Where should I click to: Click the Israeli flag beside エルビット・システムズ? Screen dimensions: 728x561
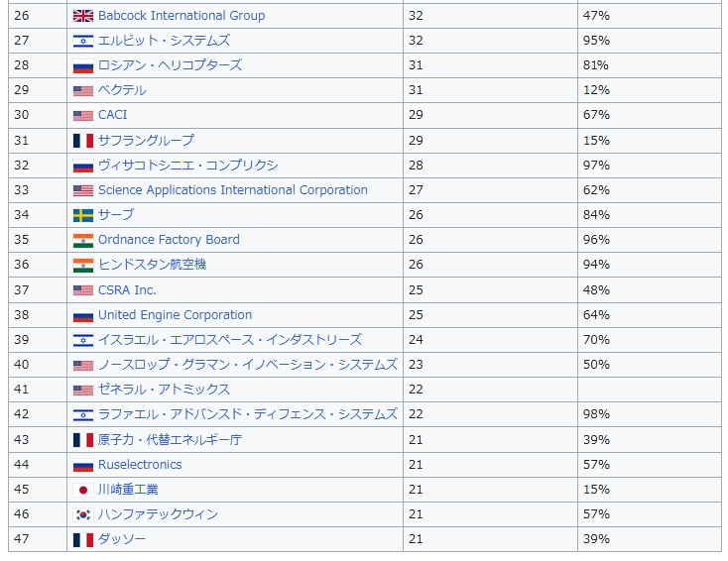point(83,41)
